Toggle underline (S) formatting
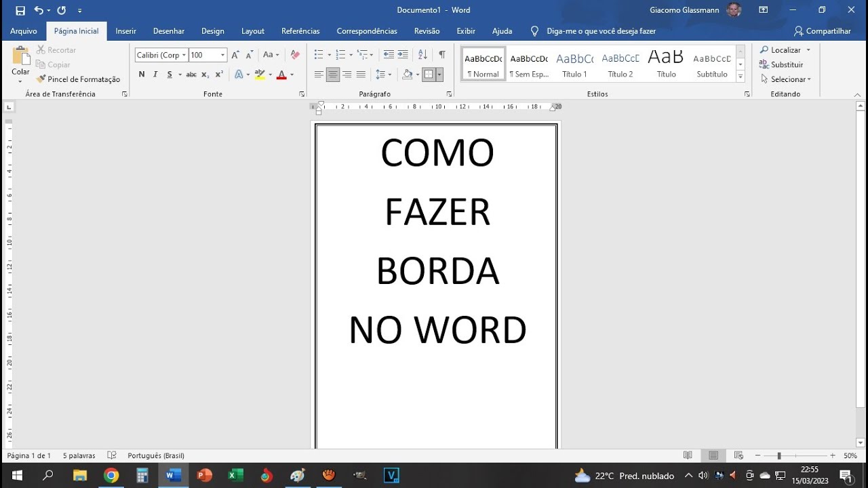Image resolution: width=868 pixels, height=488 pixels. pos(170,75)
